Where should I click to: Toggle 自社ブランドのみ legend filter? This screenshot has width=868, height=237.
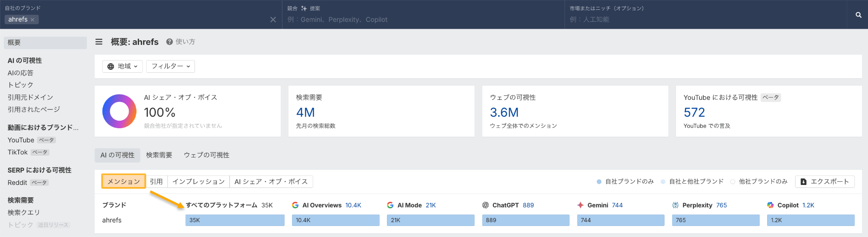pos(625,182)
